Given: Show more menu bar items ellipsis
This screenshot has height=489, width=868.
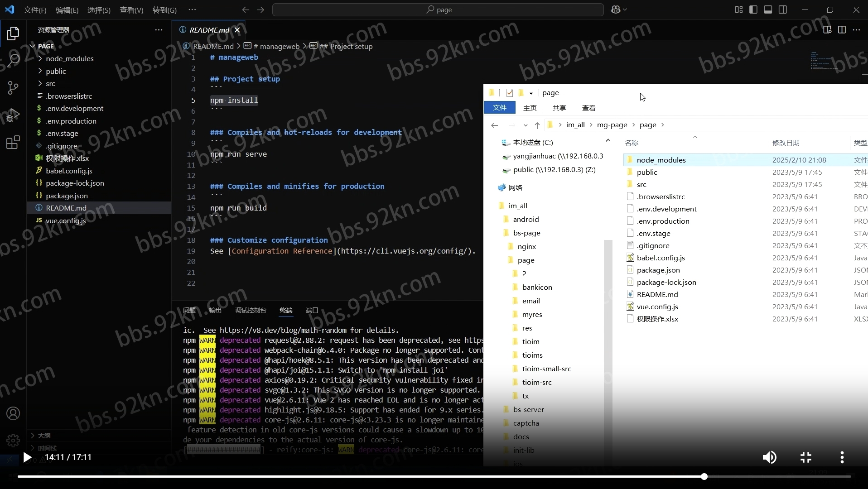Looking at the screenshot, I should click(x=192, y=10).
